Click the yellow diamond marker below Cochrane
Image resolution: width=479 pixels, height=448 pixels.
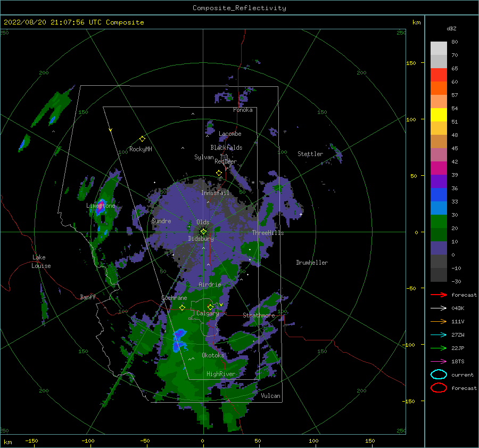(x=182, y=307)
